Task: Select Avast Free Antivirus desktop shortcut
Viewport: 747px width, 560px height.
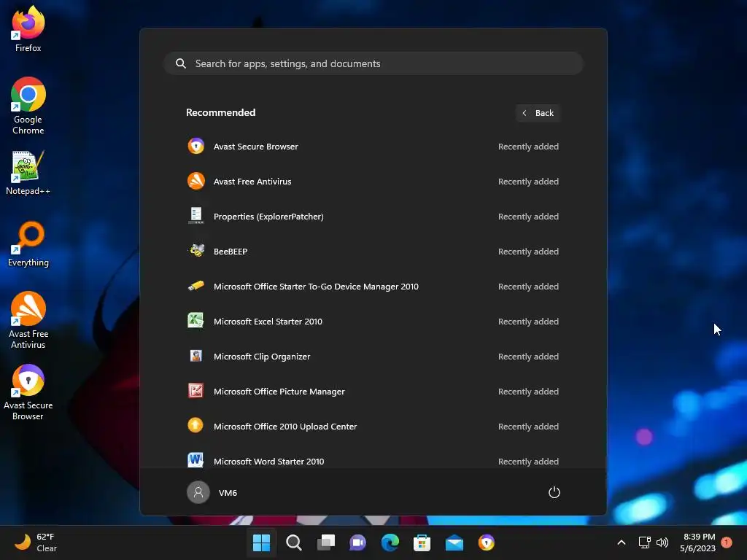Action: click(28, 321)
